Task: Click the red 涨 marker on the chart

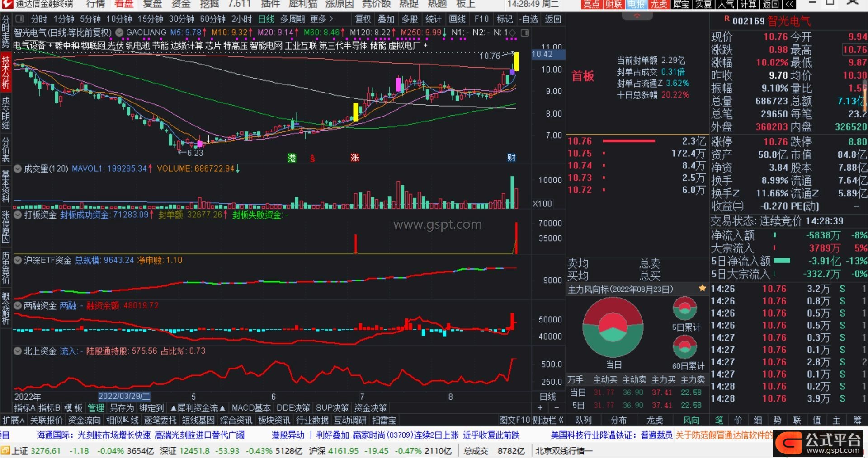Action: tap(355, 158)
